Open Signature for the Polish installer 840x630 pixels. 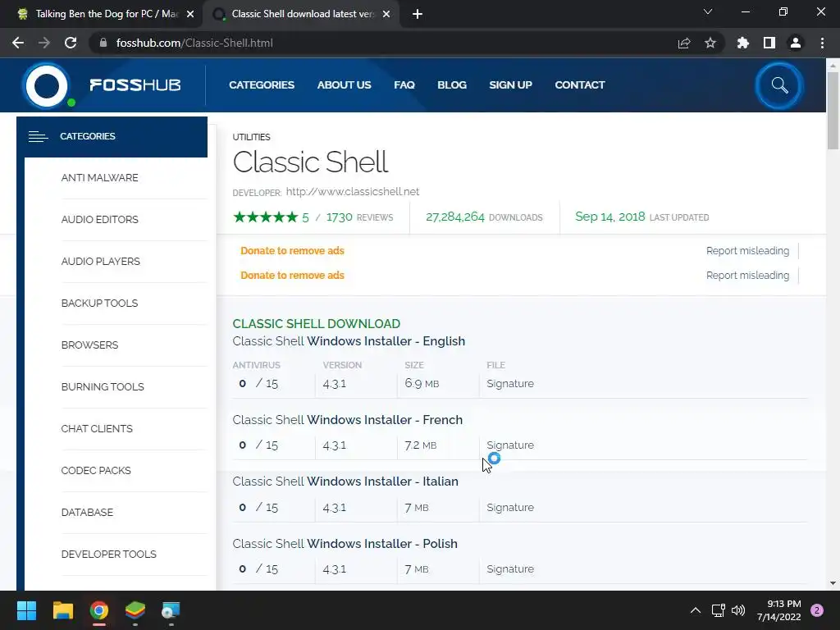(x=510, y=569)
